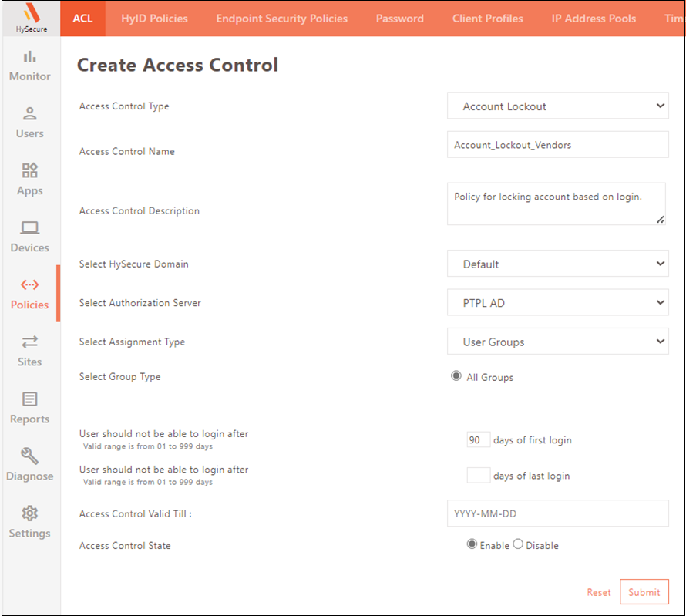This screenshot has height=616, width=686.
Task: Click the Access Control Valid Till field
Action: 557,513
